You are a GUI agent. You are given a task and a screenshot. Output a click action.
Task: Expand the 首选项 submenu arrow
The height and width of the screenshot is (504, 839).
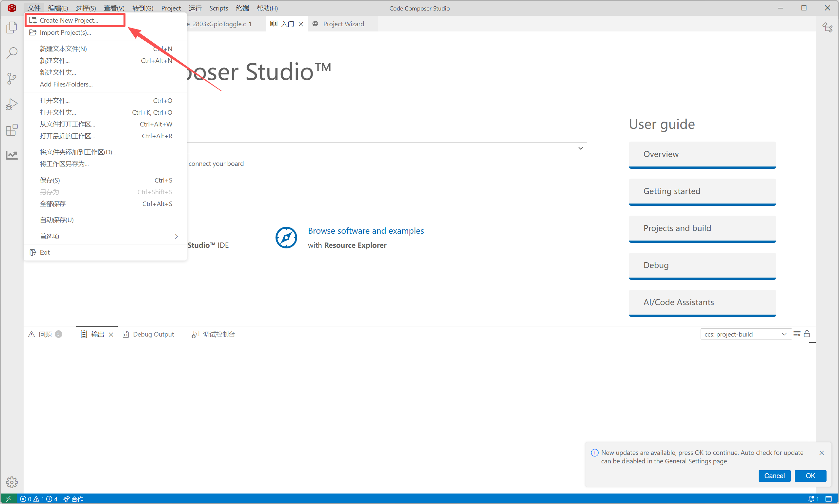176,236
